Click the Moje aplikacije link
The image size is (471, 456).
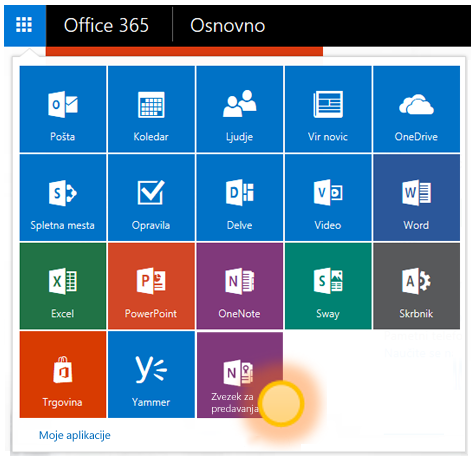tap(75, 435)
